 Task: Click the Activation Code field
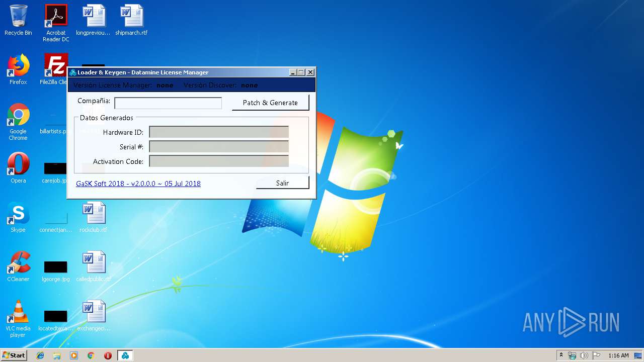tap(219, 161)
